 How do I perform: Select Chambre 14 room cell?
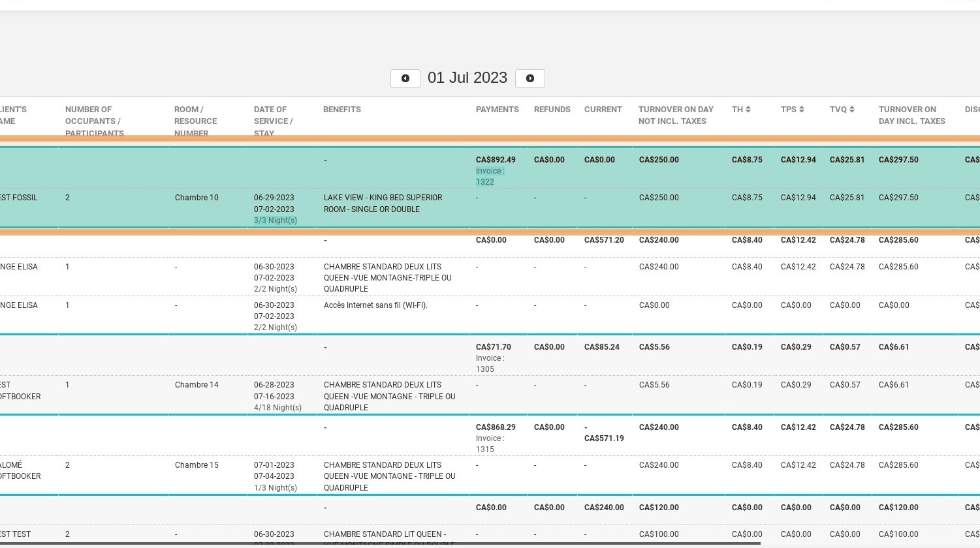197,385
